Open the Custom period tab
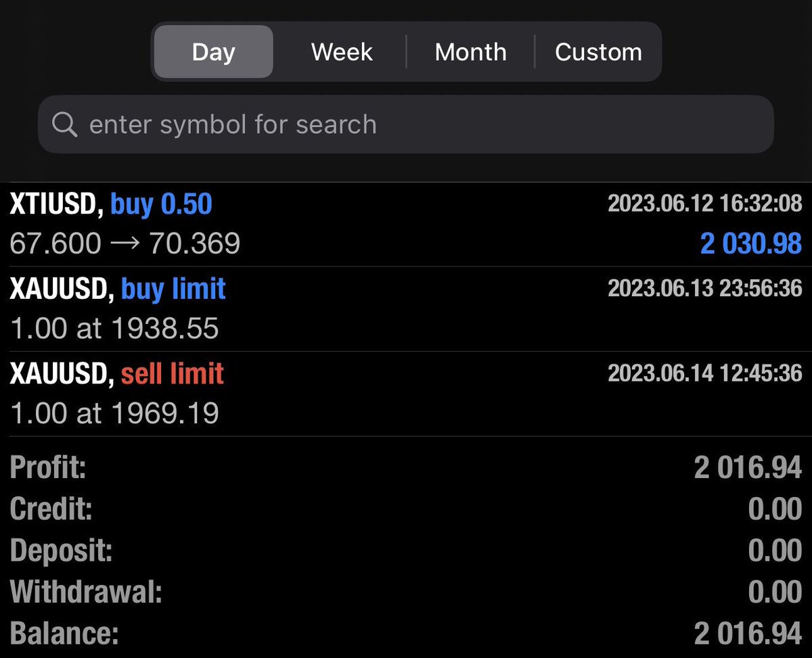This screenshot has width=812, height=658. (598, 52)
